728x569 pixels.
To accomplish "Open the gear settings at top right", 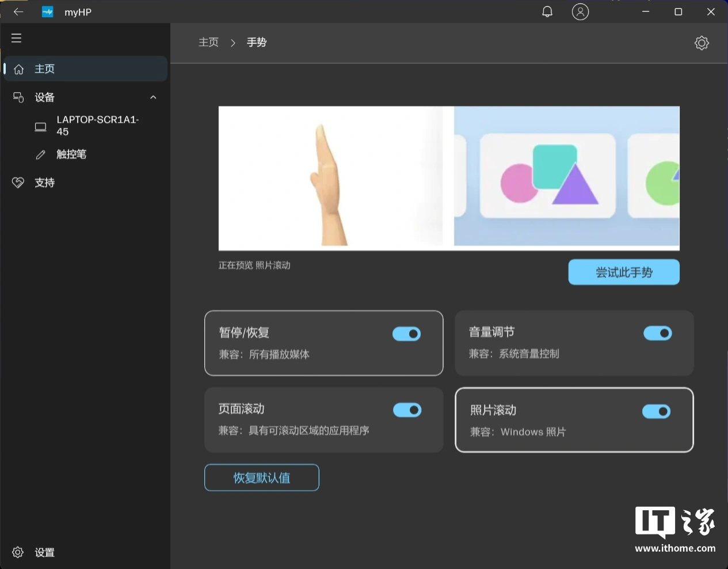I will [x=702, y=43].
